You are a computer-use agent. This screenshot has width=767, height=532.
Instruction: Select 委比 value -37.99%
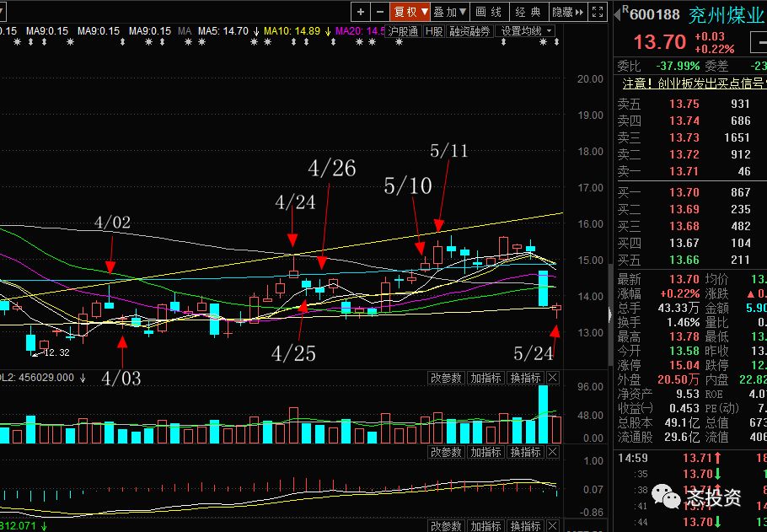[x=678, y=66]
